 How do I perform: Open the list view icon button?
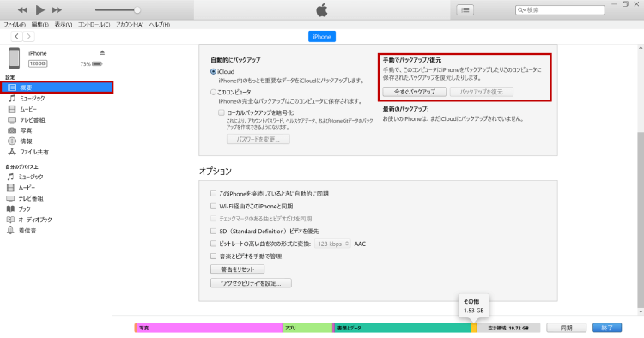[x=465, y=9]
